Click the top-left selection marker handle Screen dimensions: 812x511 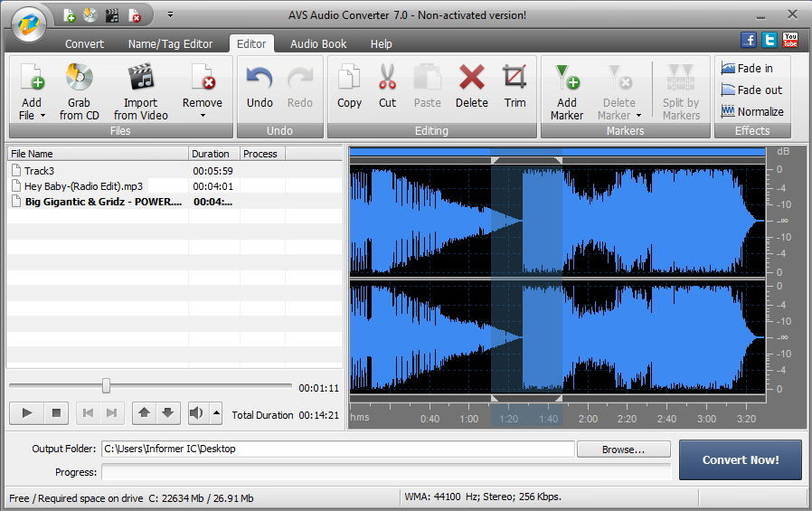coord(495,160)
